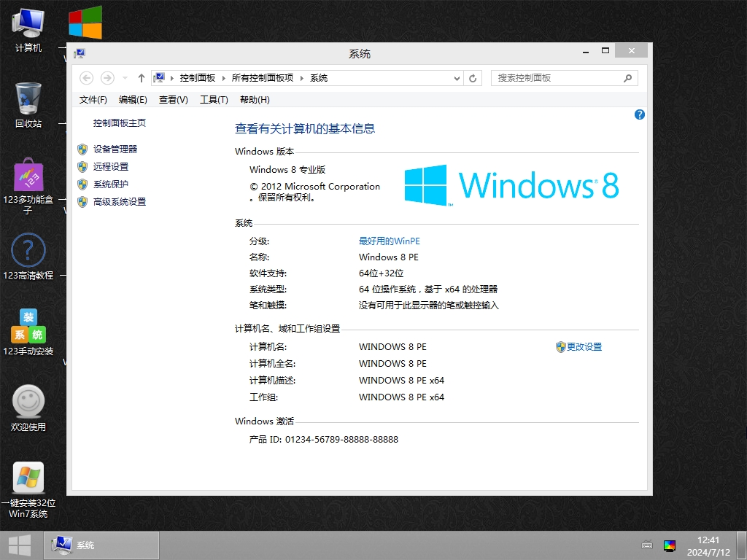Screen dimensions: 747x560
Task: Open the Start button on taskbar
Action: coord(20,545)
